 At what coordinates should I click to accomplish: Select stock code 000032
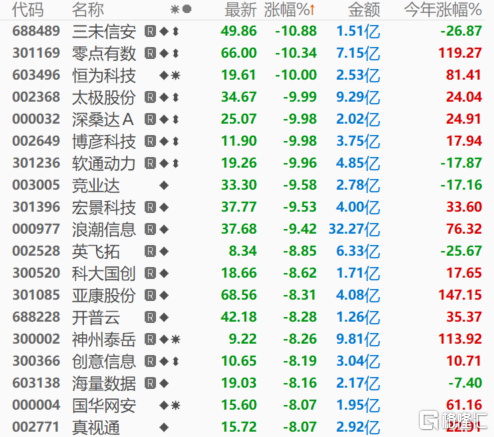point(36,119)
